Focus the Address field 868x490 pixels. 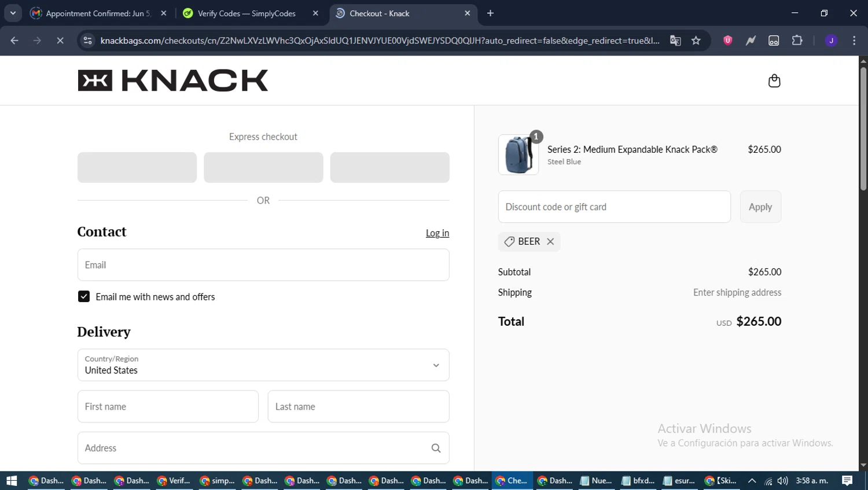tap(263, 448)
